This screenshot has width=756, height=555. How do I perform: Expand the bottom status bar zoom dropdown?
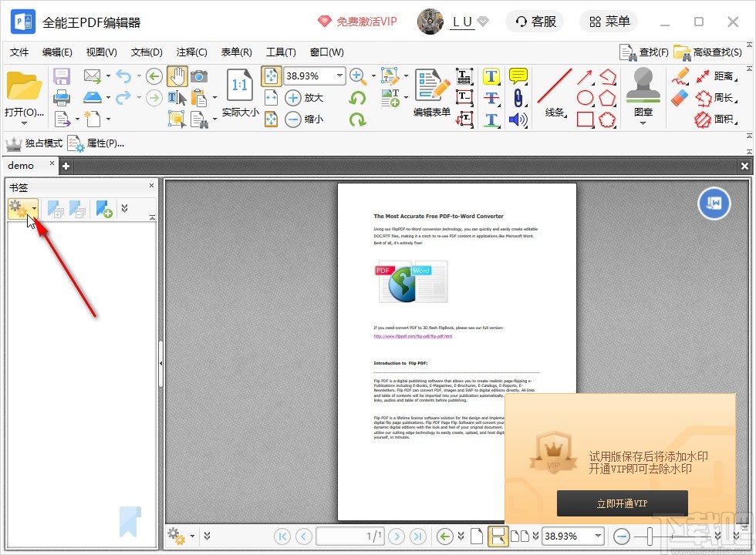[x=598, y=536]
